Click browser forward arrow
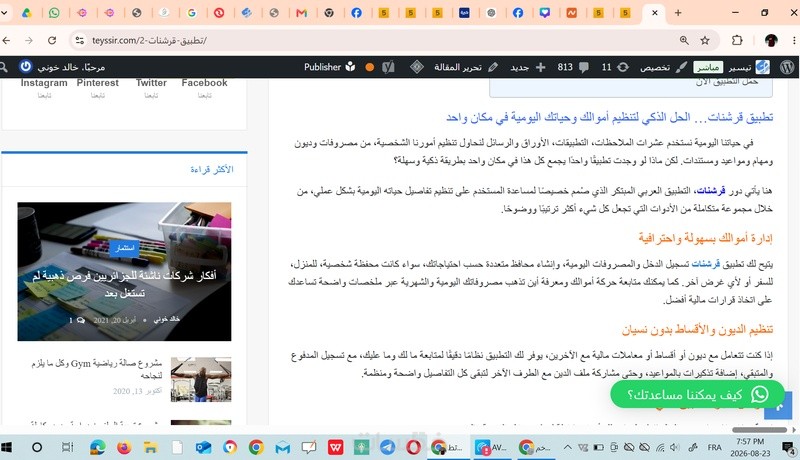800x460 pixels. tap(29, 40)
